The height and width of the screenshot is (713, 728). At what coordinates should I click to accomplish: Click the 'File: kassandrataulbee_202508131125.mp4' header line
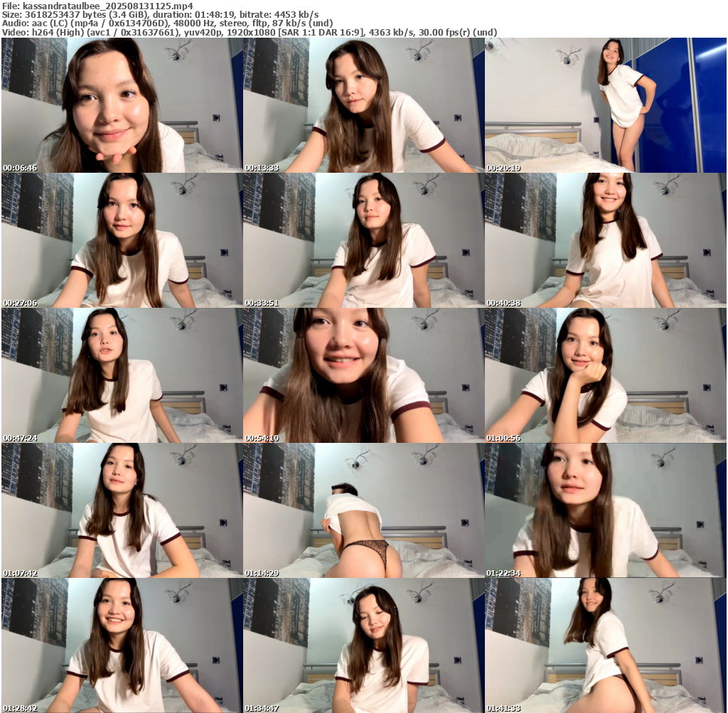97,6
